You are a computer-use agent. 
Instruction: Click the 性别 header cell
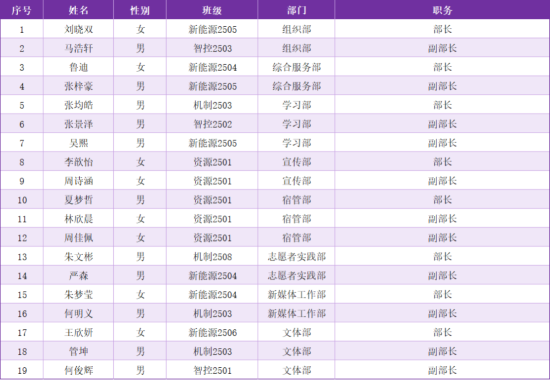[x=140, y=10]
